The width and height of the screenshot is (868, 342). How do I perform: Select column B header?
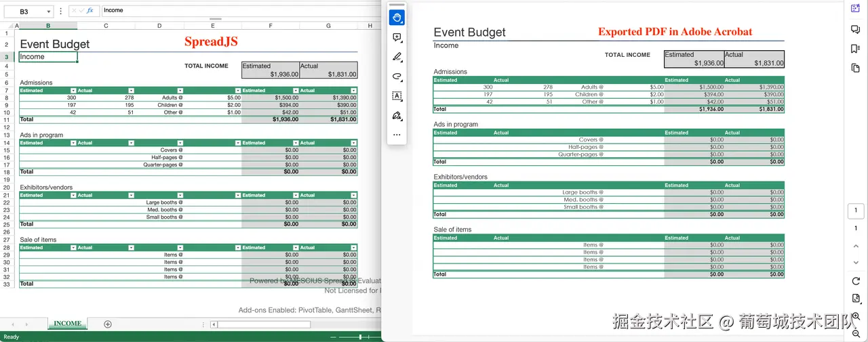[48, 26]
